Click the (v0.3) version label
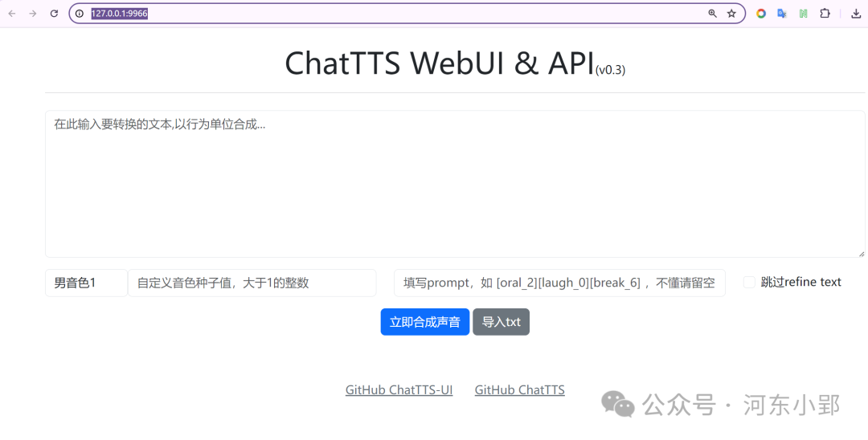Screen dimensions: 868x440 click(611, 70)
